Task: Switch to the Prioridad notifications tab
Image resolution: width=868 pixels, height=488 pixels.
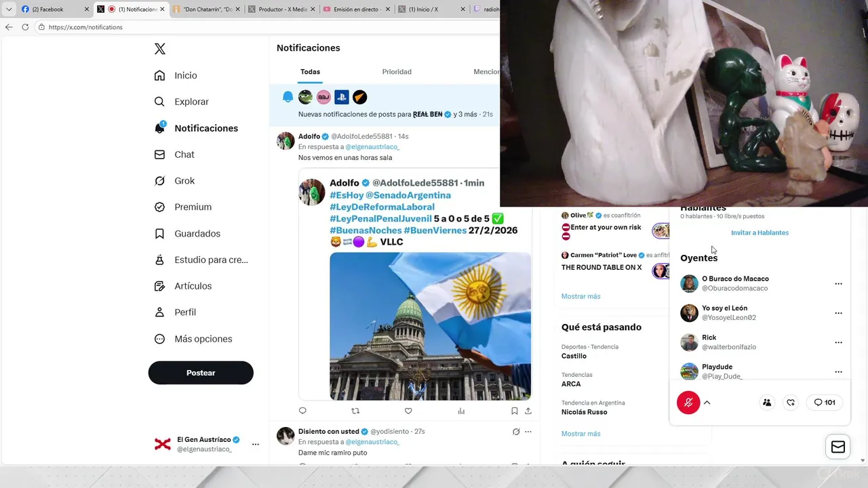Action: [397, 72]
